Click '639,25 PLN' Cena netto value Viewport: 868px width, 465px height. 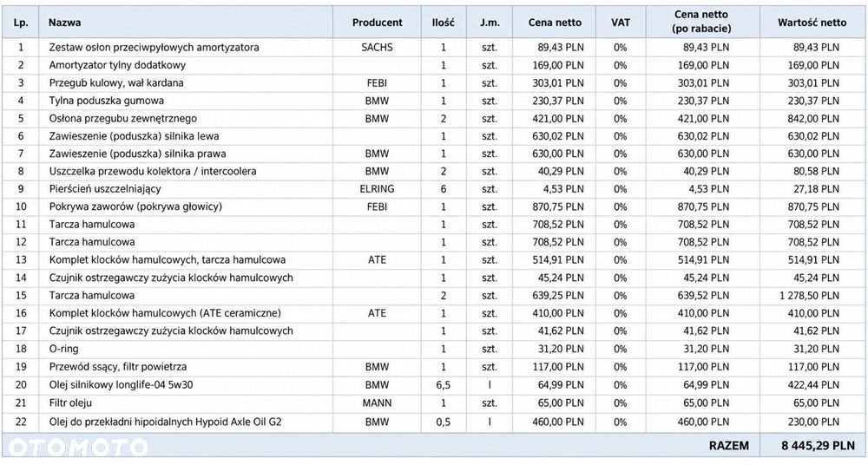557,296
